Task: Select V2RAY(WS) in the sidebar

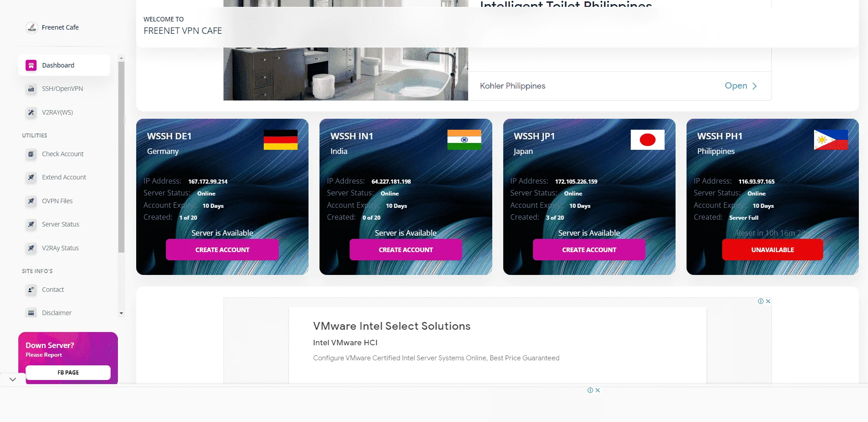Action: click(x=64, y=112)
